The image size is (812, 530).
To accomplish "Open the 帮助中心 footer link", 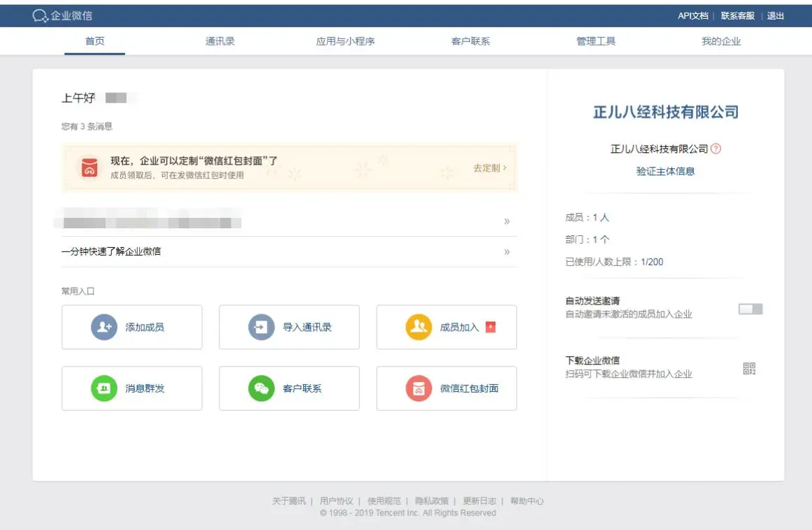I will point(527,501).
